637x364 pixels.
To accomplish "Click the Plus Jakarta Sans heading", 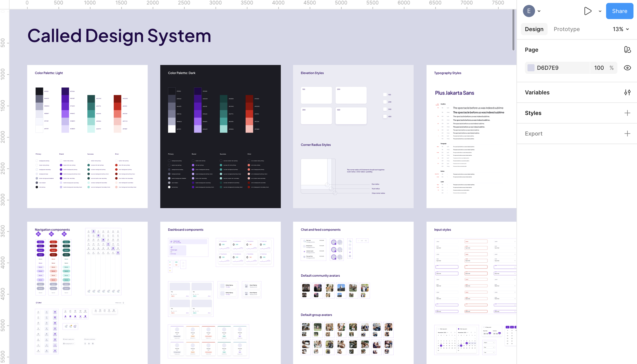I will 454,93.
